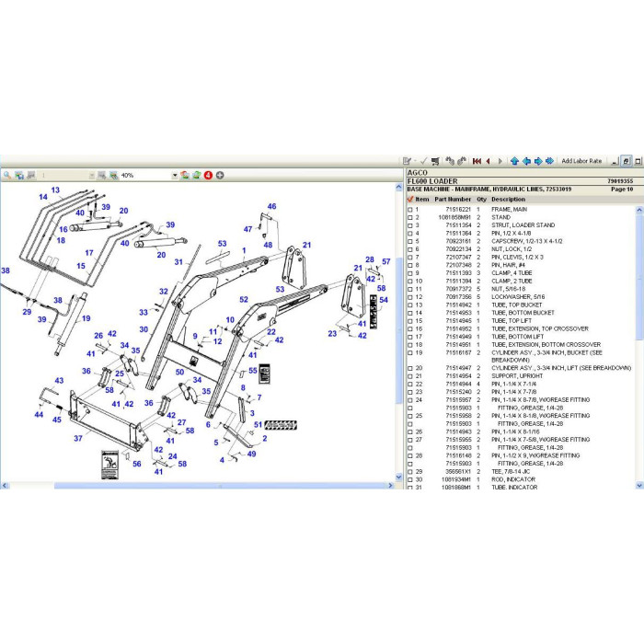The height and width of the screenshot is (644, 644).
Task: Click the greyed printer icon in diagram toolbar
Action: (30, 176)
